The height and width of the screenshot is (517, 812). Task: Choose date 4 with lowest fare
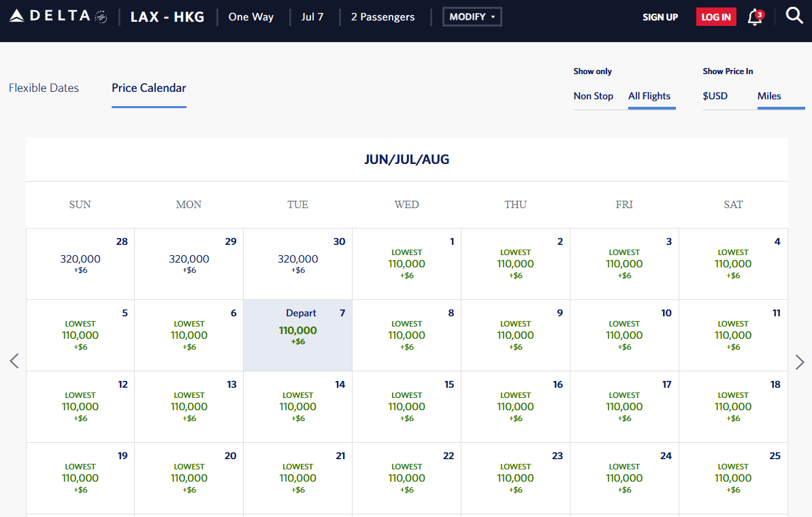coord(733,264)
